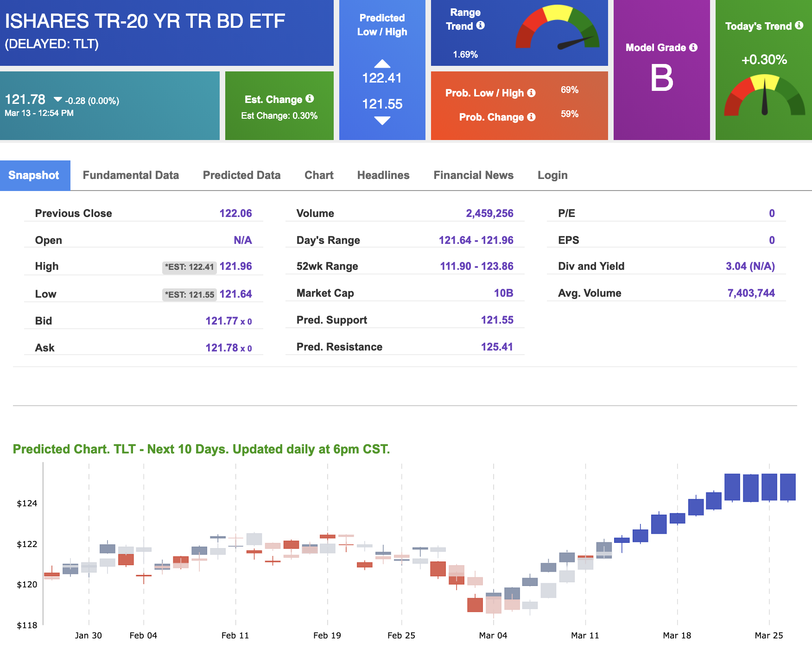Click the Model Grade letter B
812x650 pixels.
[661, 78]
